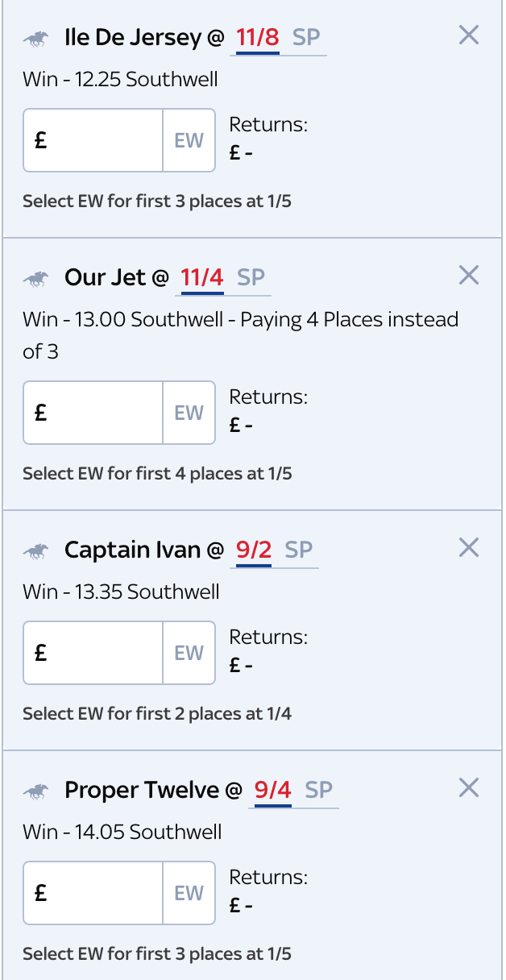Switch Captain Ivan to starting price
This screenshot has width=506, height=980.
[x=299, y=549]
